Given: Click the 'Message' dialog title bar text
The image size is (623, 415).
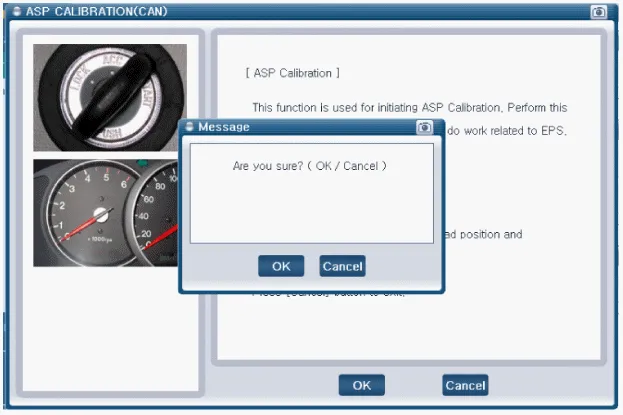Looking at the screenshot, I should pos(224,128).
